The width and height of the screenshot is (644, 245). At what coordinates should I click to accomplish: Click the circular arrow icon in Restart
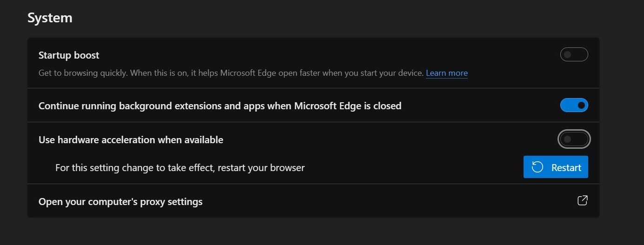tap(538, 167)
